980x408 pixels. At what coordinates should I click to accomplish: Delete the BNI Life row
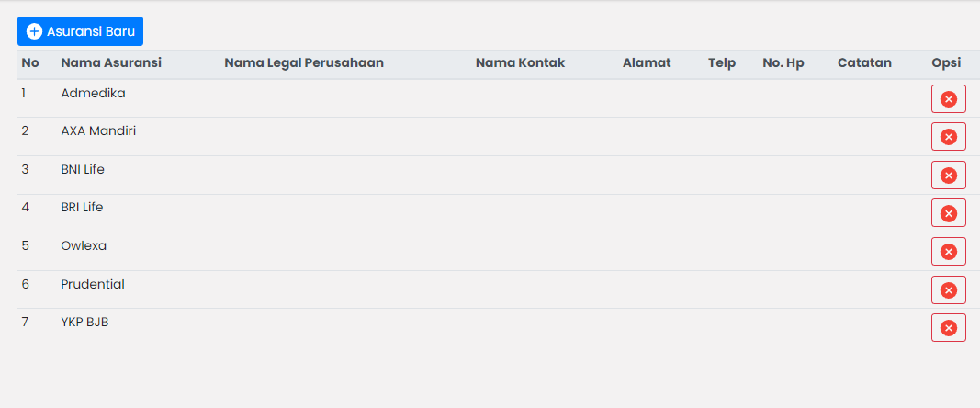tap(948, 175)
